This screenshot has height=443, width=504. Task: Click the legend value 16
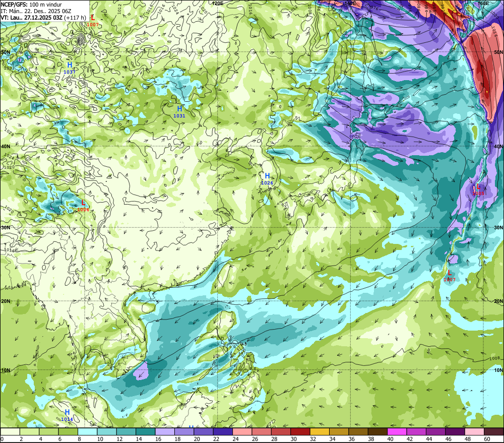[x=158, y=439]
